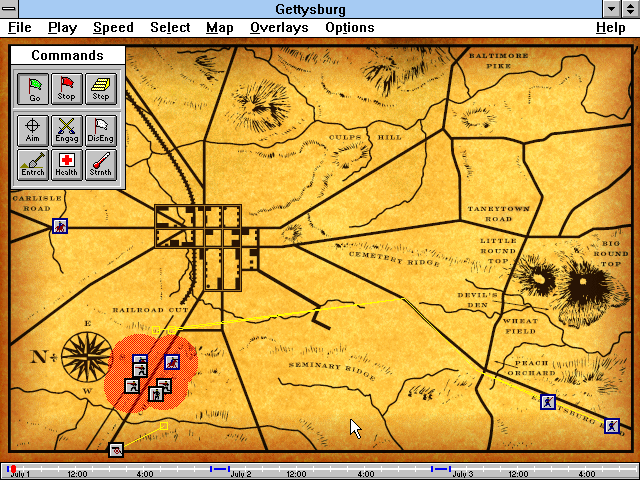
Task: Open the File menu
Action: coord(20,27)
